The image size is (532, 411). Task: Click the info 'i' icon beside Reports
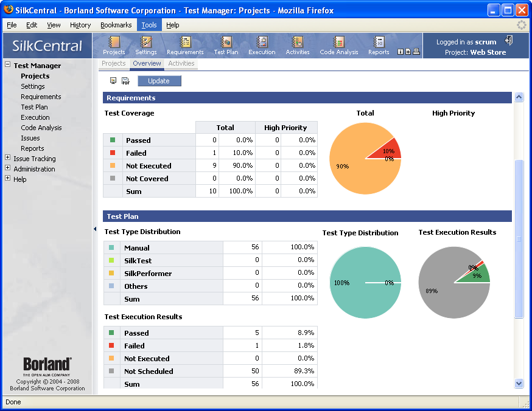(x=401, y=52)
